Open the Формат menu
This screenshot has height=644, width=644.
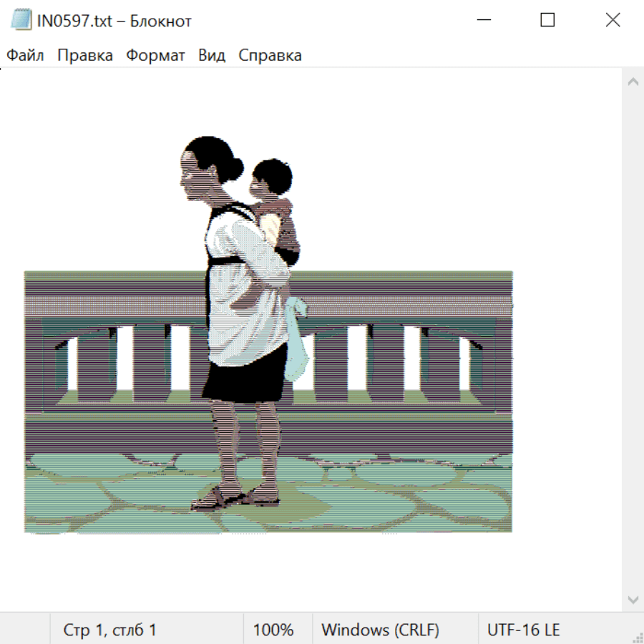(155, 56)
